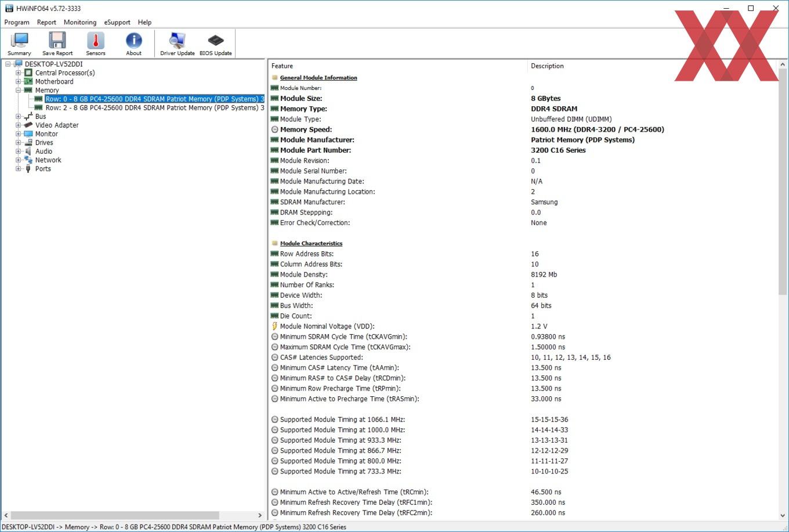
Task: Click the lightning icon beside Module Nominal Voltage
Action: pos(274,326)
